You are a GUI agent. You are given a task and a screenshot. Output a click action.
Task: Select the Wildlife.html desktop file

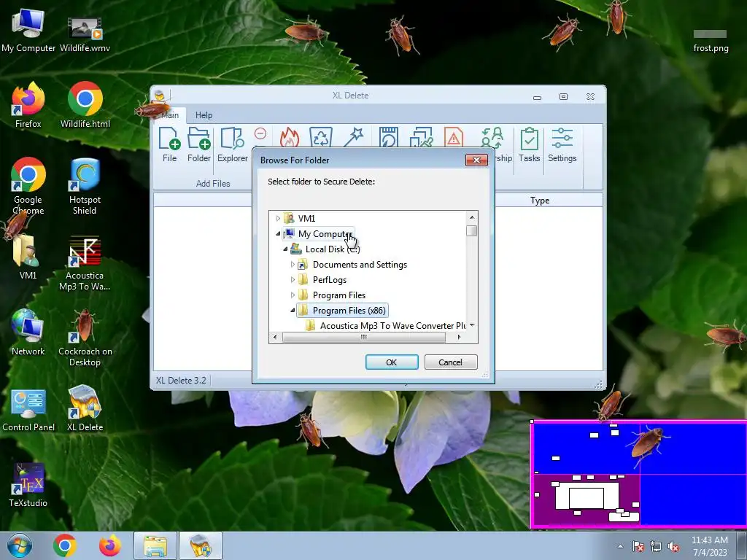pos(85,105)
